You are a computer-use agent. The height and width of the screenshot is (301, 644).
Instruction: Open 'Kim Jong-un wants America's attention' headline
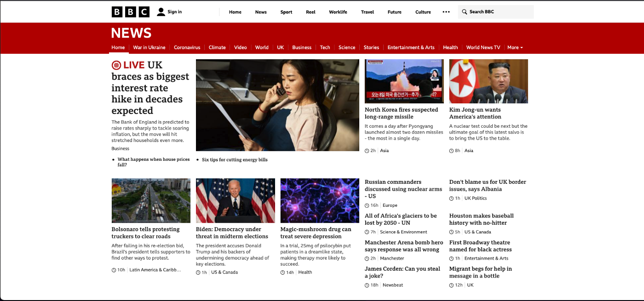tap(475, 113)
